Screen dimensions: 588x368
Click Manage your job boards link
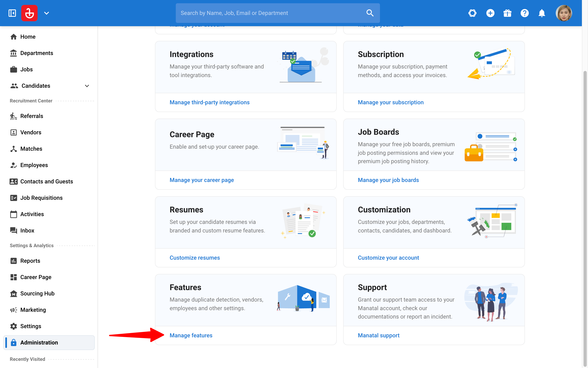click(388, 180)
